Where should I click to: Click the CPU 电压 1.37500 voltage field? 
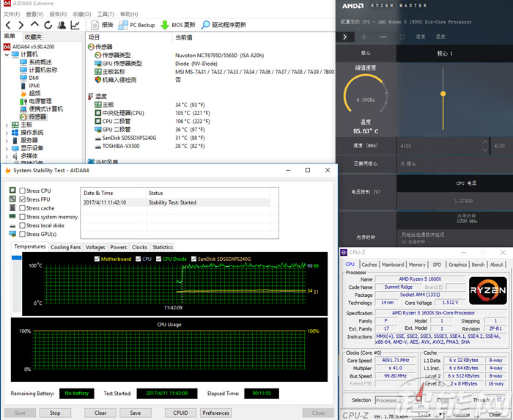[x=463, y=201]
